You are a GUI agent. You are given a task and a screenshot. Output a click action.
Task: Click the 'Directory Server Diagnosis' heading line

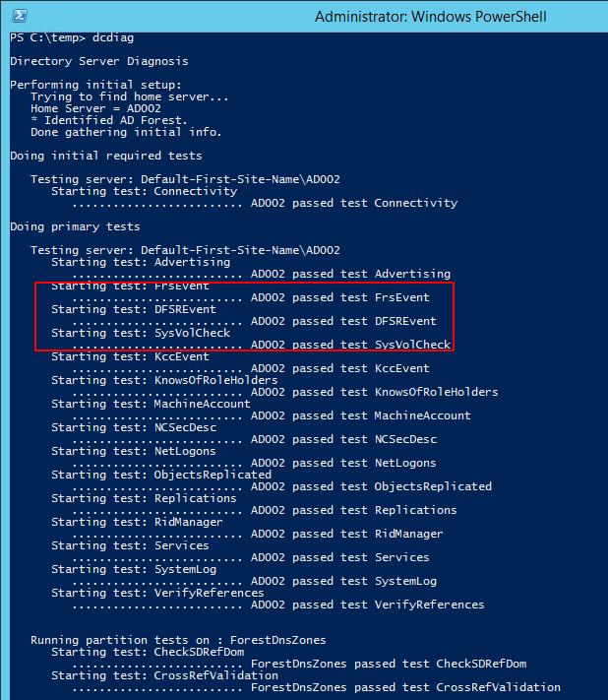coord(99,61)
